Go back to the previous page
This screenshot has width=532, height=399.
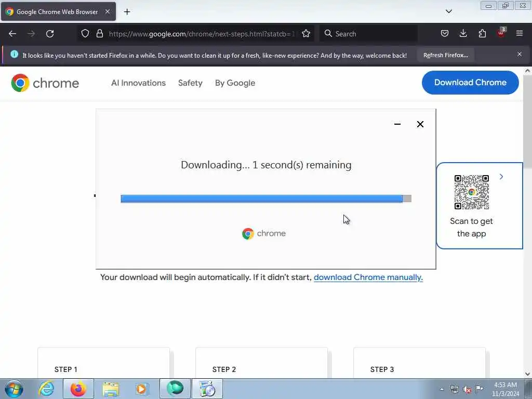click(12, 34)
